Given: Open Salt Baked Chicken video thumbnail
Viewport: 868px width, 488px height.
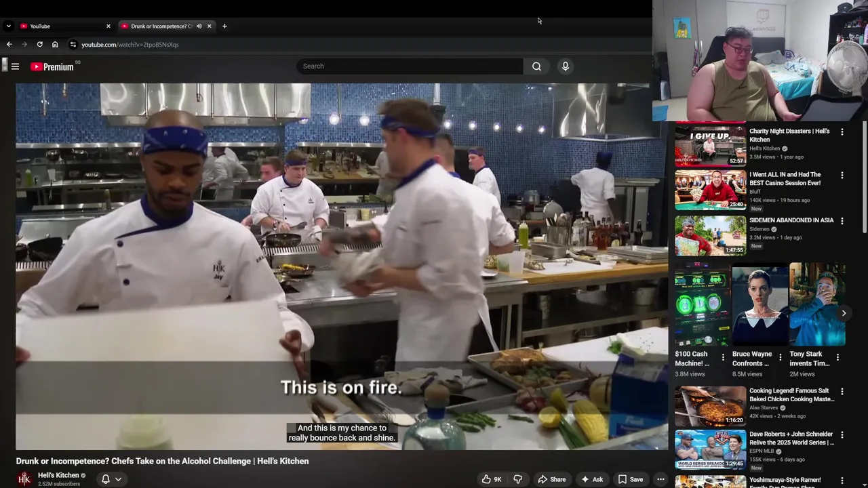Looking at the screenshot, I should pos(710,406).
